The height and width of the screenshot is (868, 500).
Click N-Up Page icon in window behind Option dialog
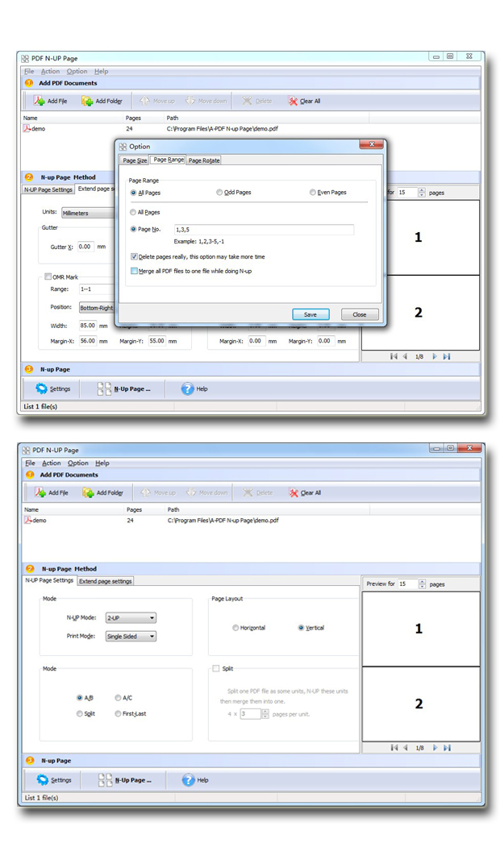pyautogui.click(x=104, y=388)
